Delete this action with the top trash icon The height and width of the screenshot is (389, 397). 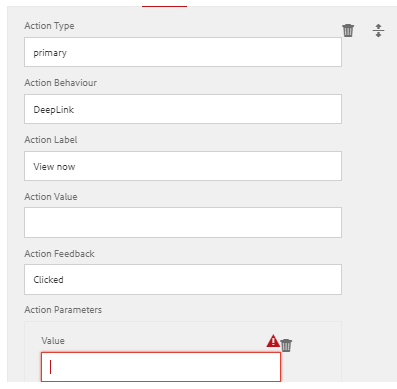tap(348, 30)
